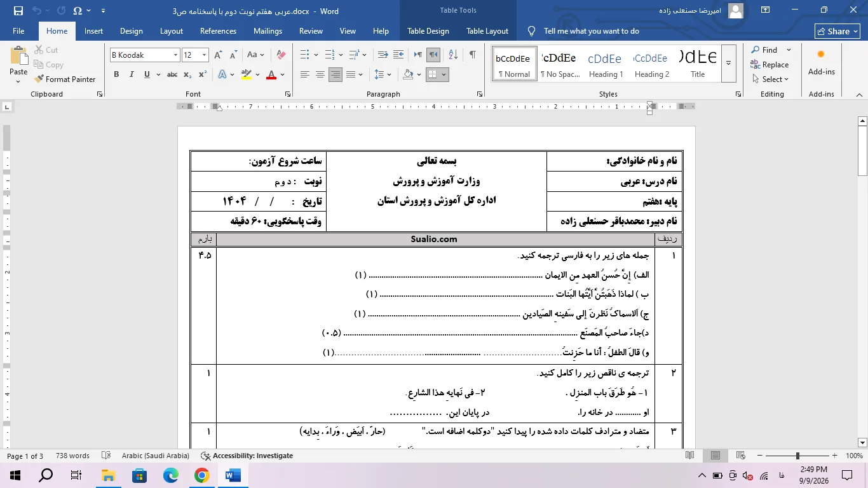
Task: Open the font name dropdown showing B Koodak
Action: coord(175,55)
